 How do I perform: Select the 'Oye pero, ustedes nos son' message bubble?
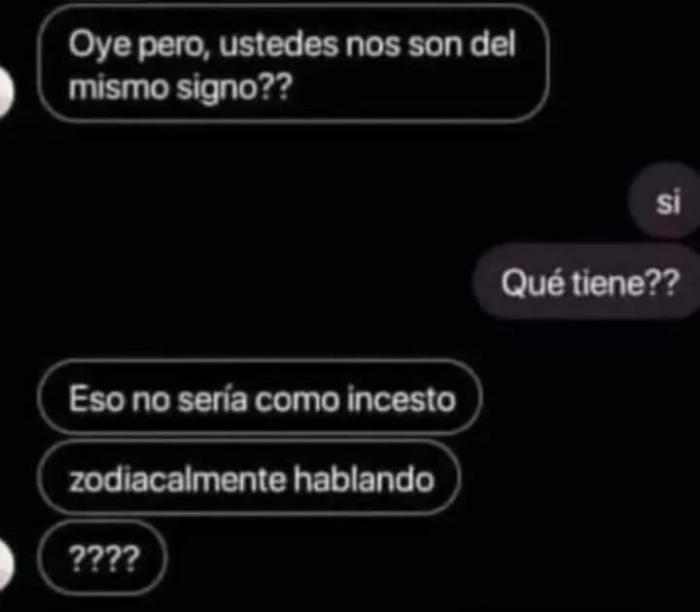pyautogui.click(x=294, y=63)
